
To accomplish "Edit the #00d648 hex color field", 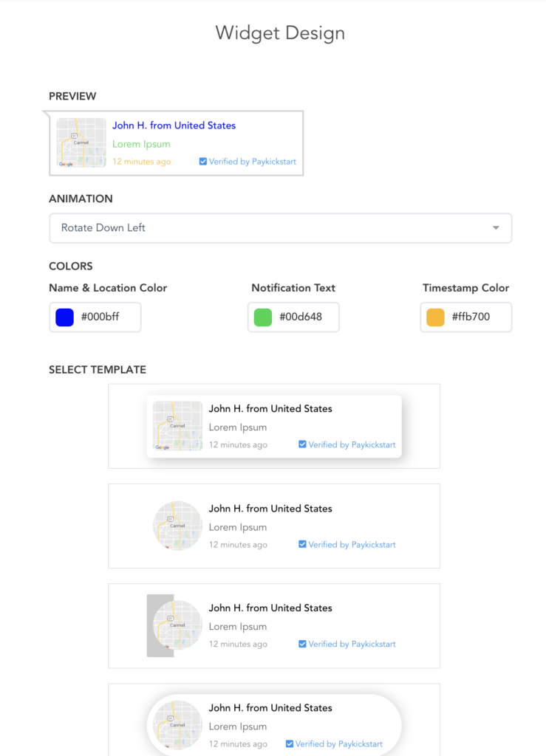I will (x=300, y=317).
